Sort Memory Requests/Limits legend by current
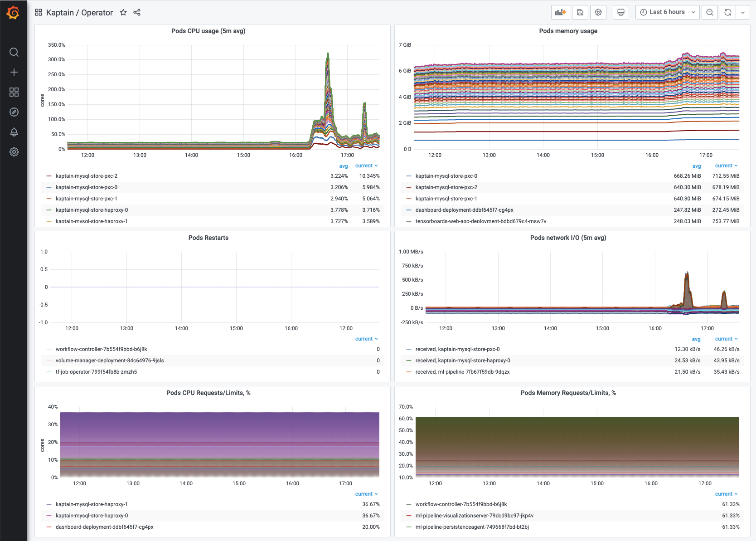Image resolution: width=756 pixels, height=541 pixels. 727,494
